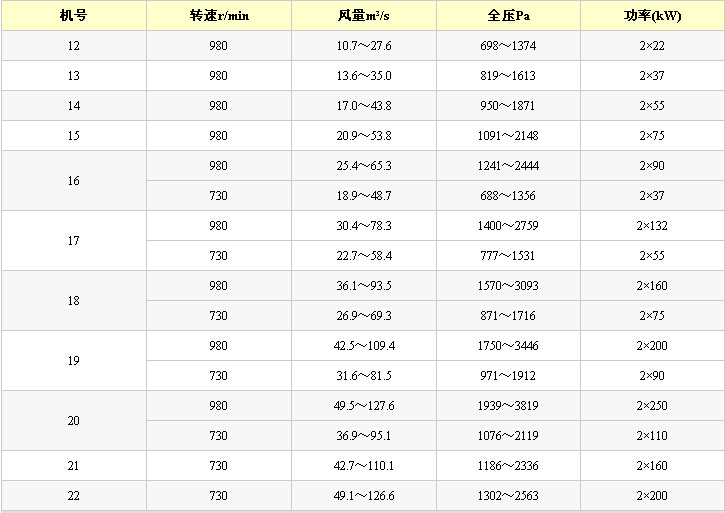725x513 pixels.
Task: Click the 机号 column header
Action: (73, 16)
